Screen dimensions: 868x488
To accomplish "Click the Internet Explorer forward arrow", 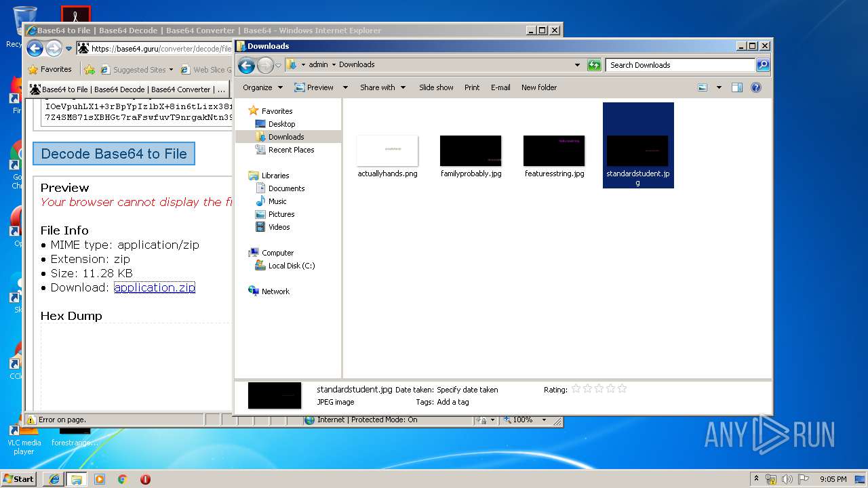I will coord(54,48).
